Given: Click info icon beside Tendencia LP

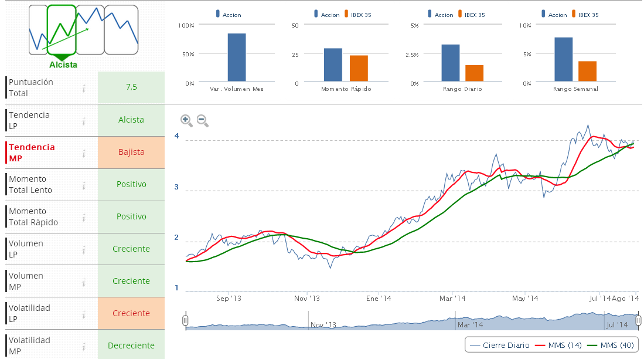Looking at the screenshot, I should pos(84,120).
